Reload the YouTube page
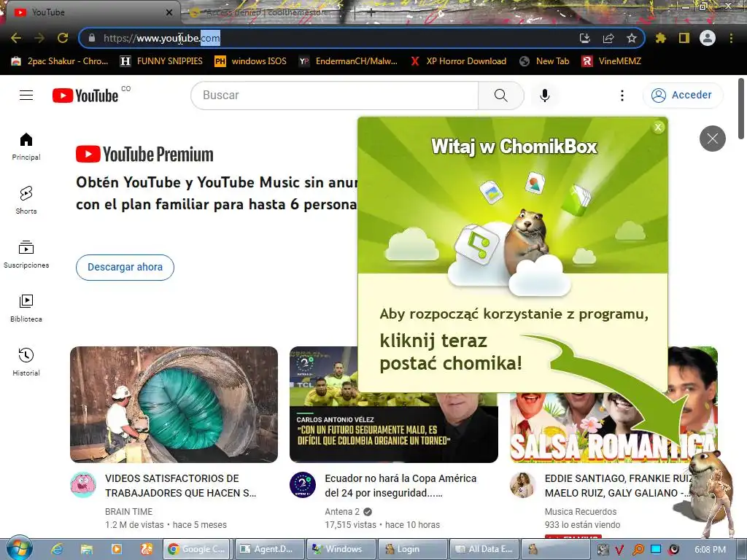 coord(63,38)
